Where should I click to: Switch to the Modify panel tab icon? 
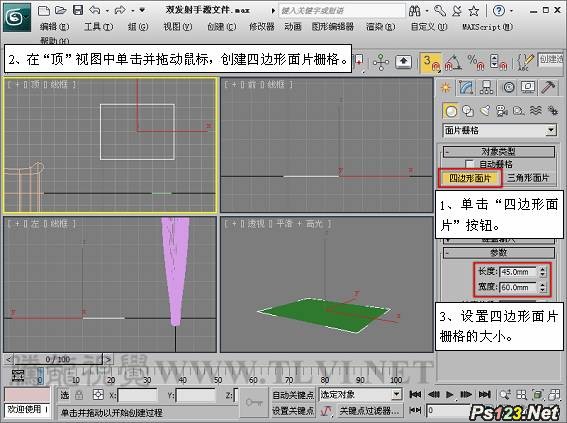[x=466, y=87]
